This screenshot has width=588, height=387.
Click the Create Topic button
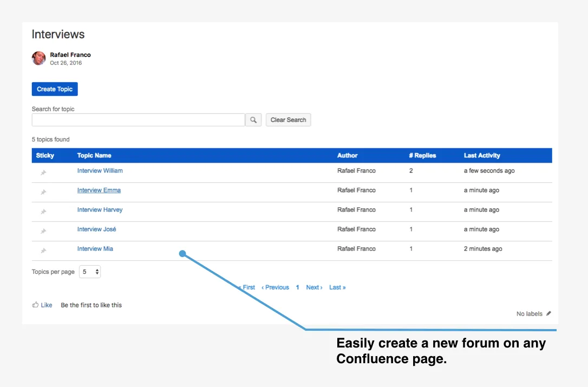point(55,89)
